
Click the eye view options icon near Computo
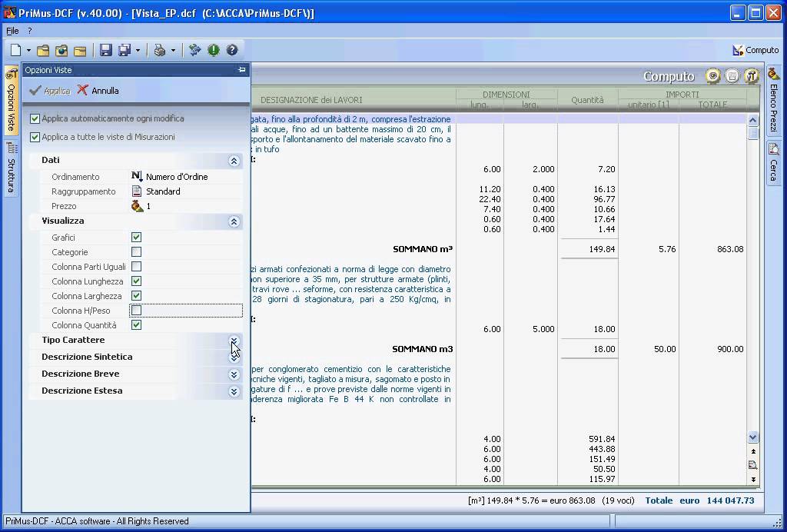(x=712, y=76)
